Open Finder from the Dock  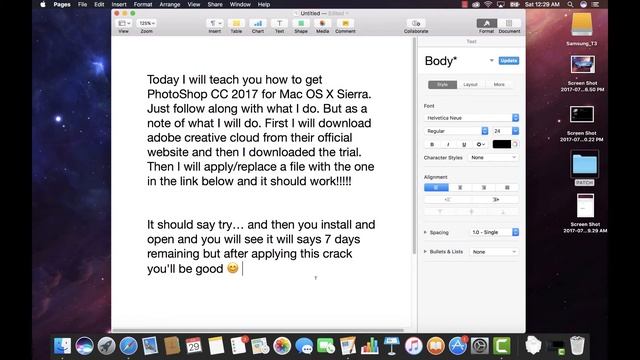[62, 346]
